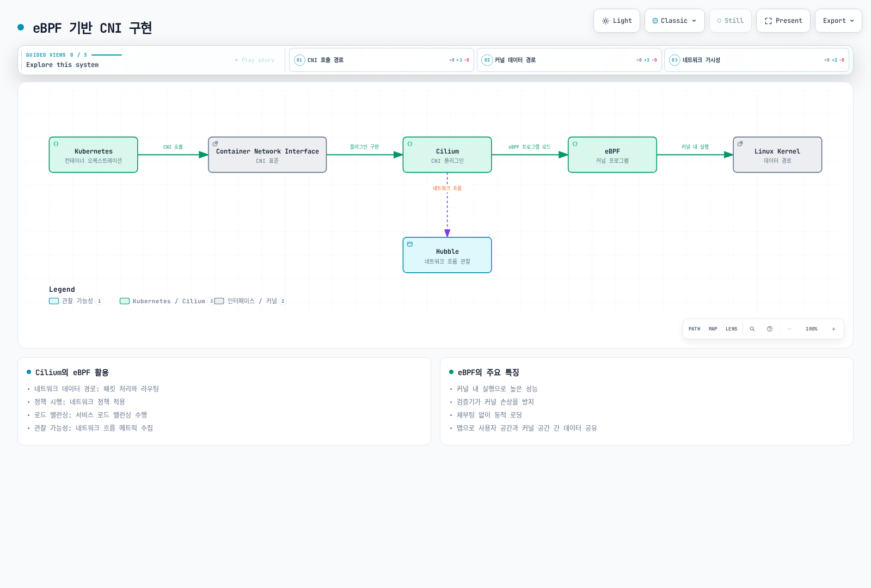Select the eBPF node
871x588 pixels.
click(x=612, y=155)
